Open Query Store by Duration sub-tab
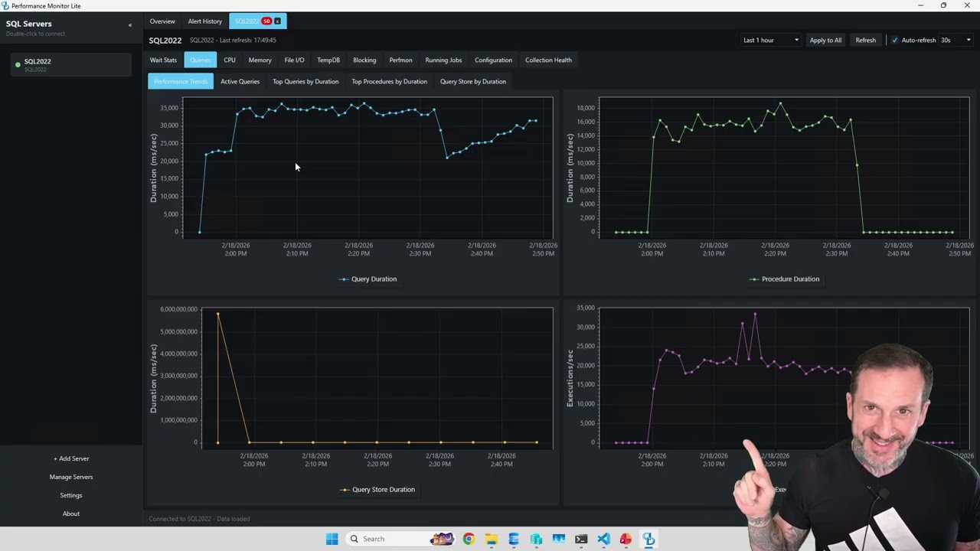 pyautogui.click(x=473, y=81)
